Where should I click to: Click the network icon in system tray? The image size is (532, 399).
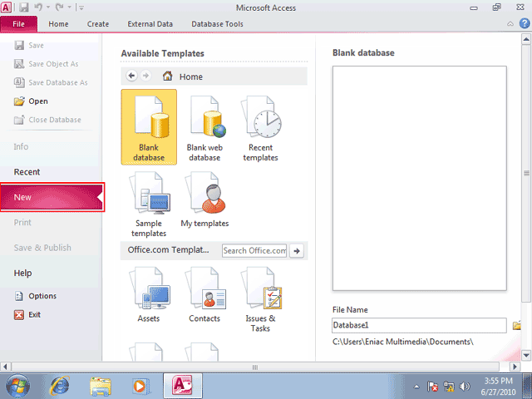449,387
